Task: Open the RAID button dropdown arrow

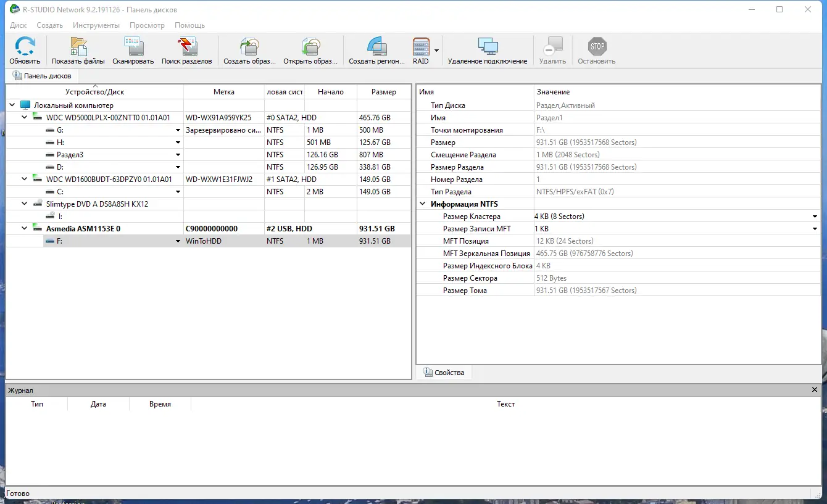Action: pos(436,51)
